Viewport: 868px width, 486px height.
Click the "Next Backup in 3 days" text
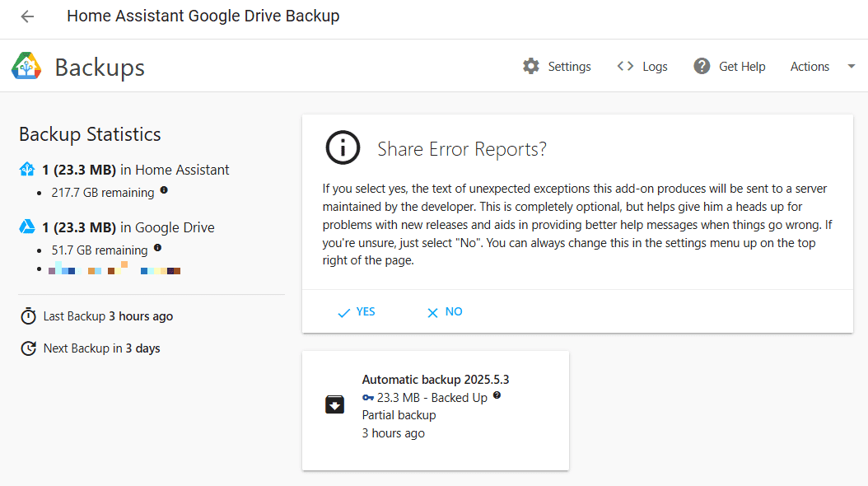coord(102,348)
